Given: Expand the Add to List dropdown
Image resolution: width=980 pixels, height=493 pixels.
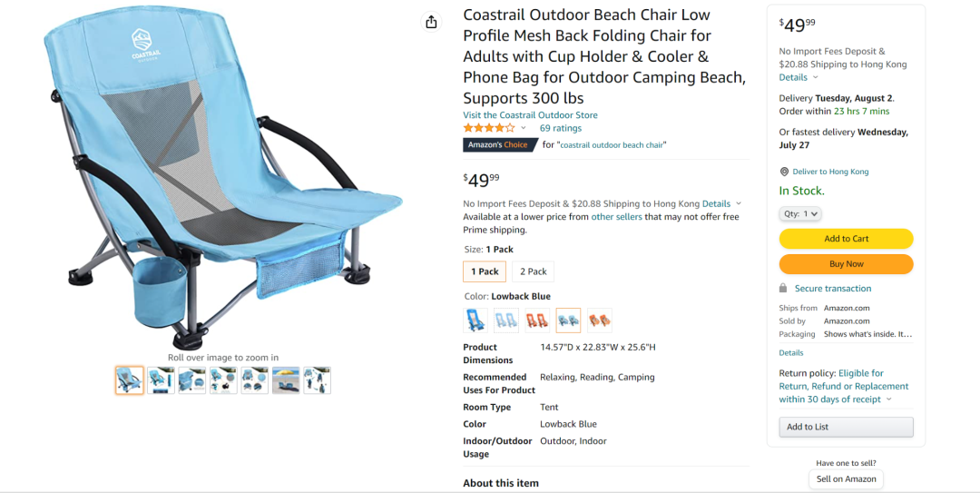Looking at the screenshot, I should (x=846, y=427).
